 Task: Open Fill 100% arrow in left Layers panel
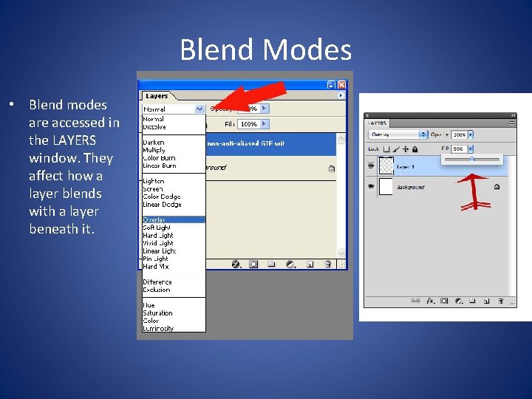265,124
